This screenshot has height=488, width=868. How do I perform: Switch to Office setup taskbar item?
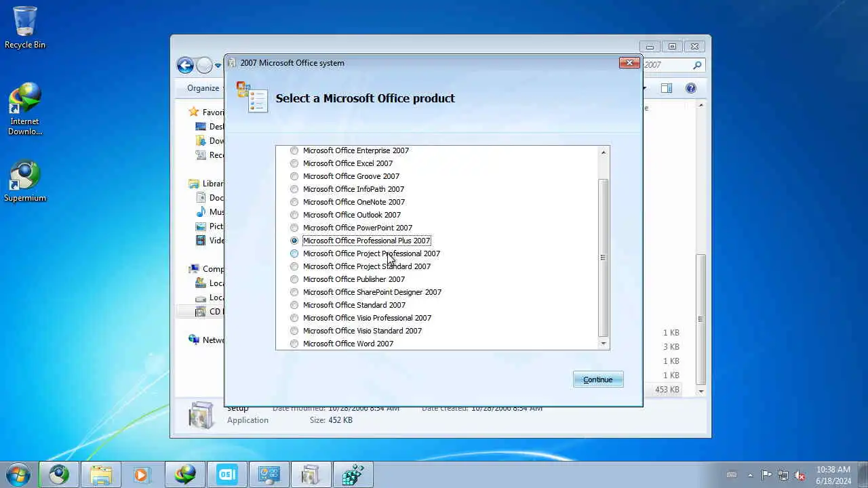311,475
